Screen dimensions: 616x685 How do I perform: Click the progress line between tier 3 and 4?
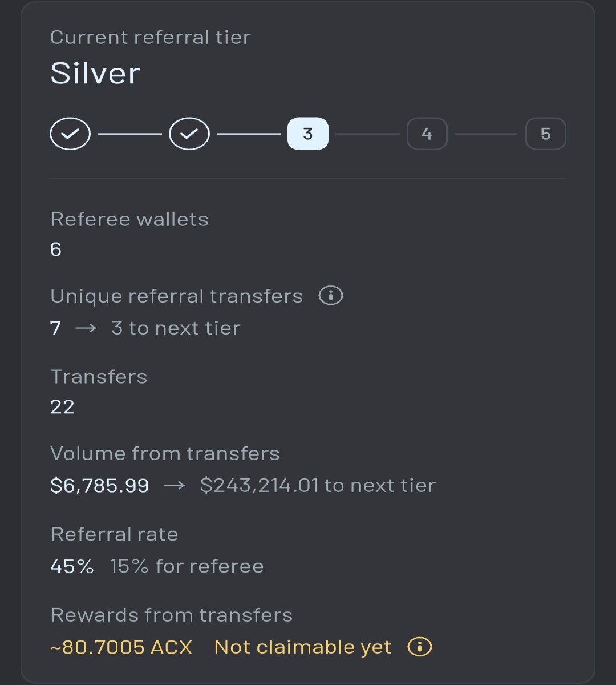[368, 134]
